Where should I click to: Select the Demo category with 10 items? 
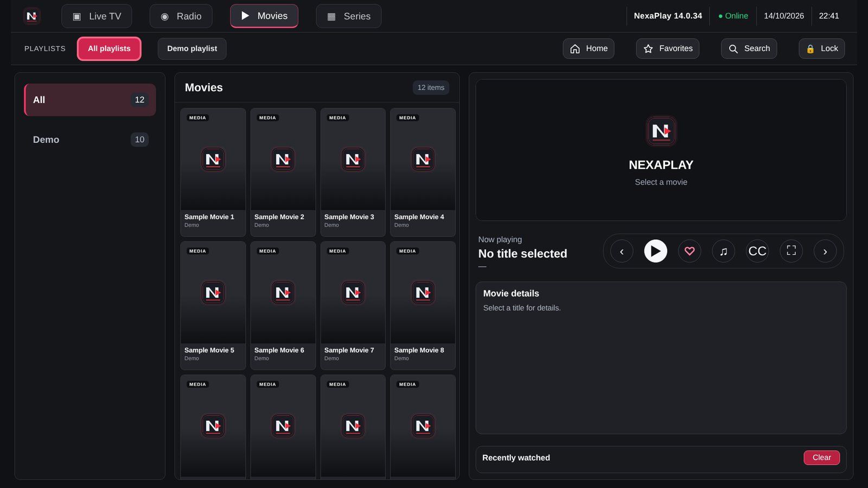90,139
